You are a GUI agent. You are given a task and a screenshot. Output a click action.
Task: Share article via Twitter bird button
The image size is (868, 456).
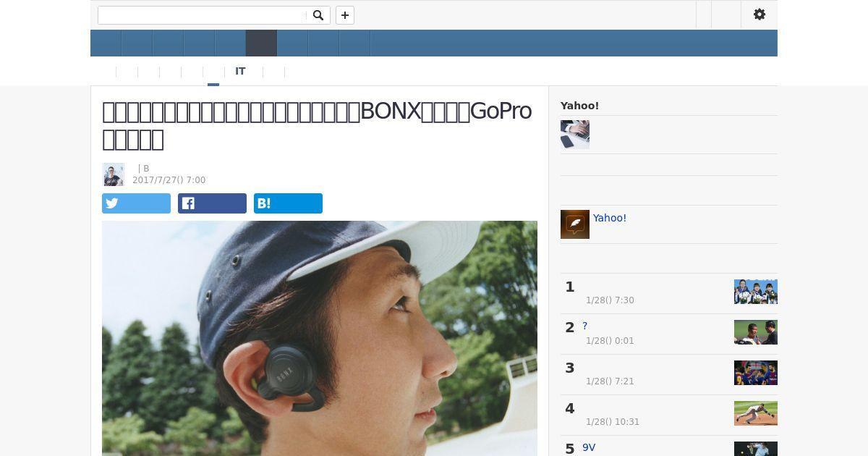click(x=136, y=203)
